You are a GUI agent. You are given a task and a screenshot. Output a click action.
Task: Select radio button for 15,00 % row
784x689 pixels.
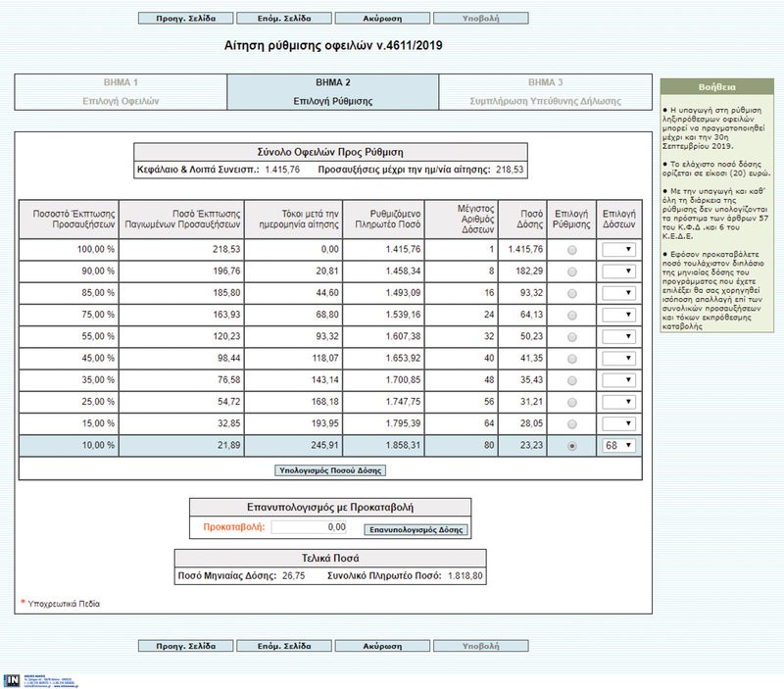coord(572,423)
